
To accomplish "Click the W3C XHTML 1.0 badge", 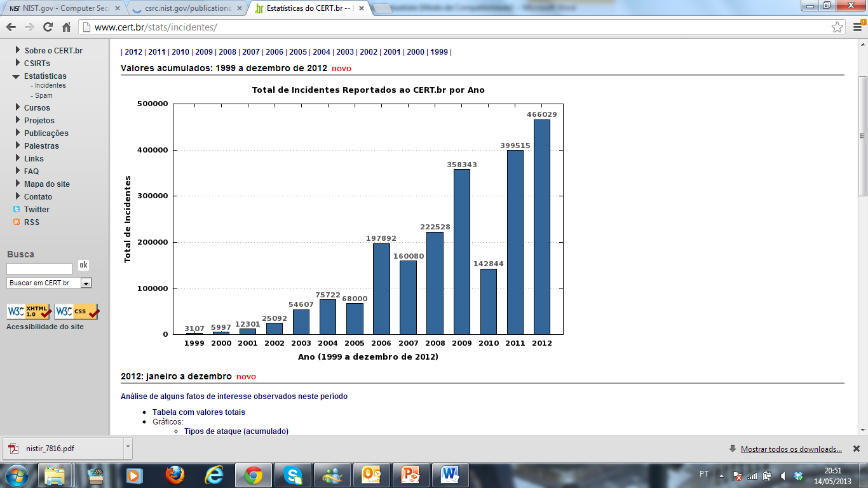I will pos(29,311).
